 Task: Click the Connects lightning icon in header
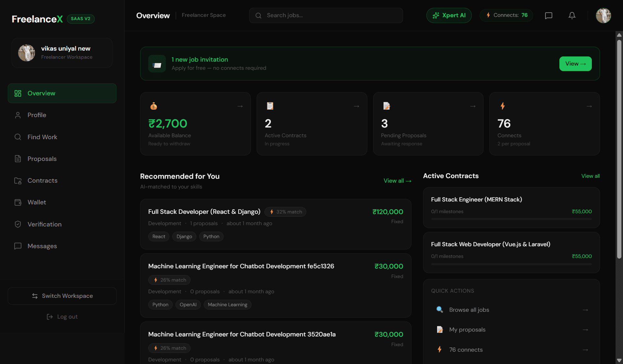click(x=488, y=15)
